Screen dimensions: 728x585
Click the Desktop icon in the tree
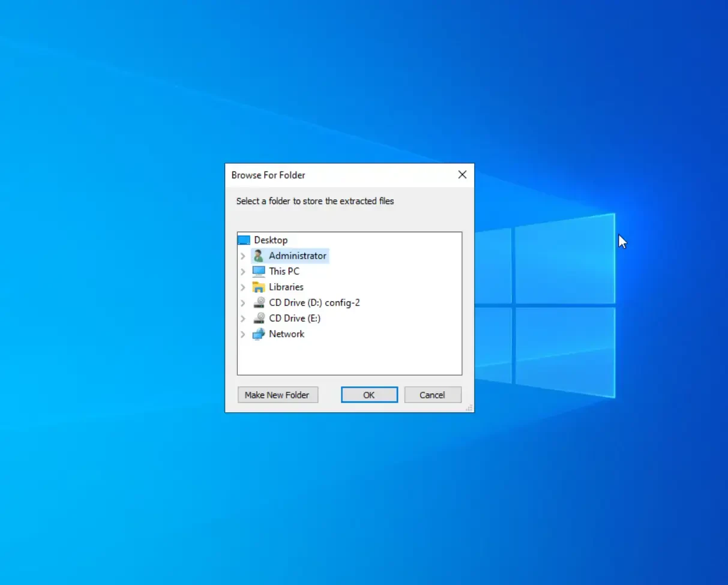point(244,239)
